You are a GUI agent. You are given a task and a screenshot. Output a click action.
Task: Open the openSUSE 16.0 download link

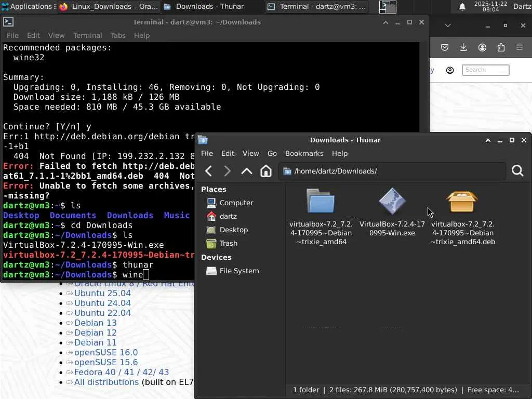coord(106,352)
